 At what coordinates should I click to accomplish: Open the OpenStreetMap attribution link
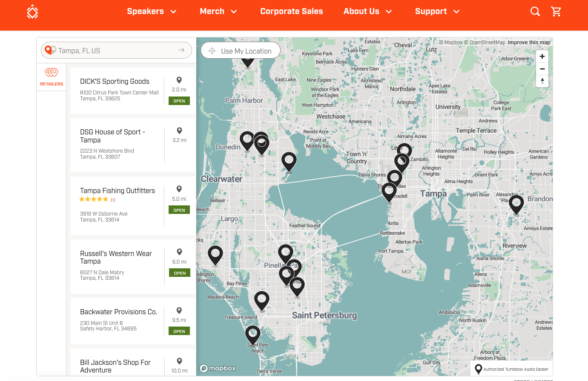point(485,43)
